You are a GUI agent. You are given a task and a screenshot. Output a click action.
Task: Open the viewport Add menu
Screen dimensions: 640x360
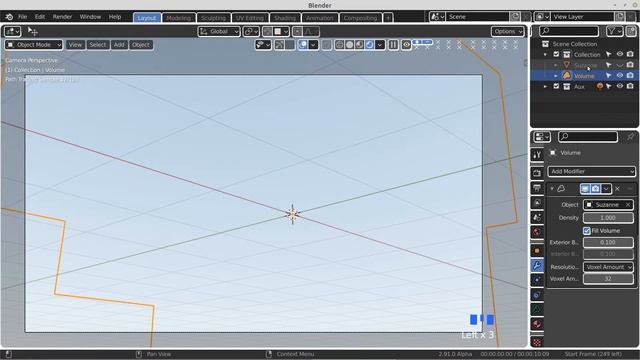point(119,44)
